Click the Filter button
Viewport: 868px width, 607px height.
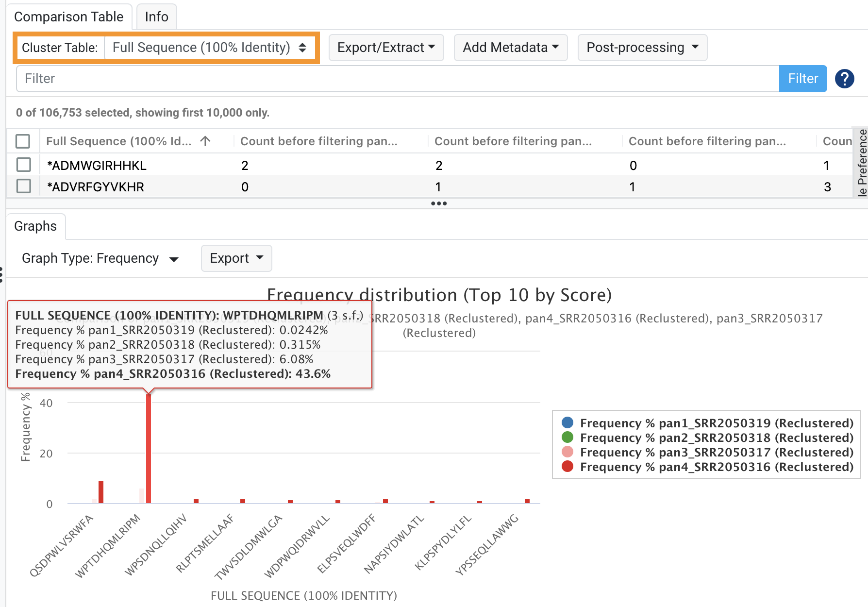[x=802, y=78]
